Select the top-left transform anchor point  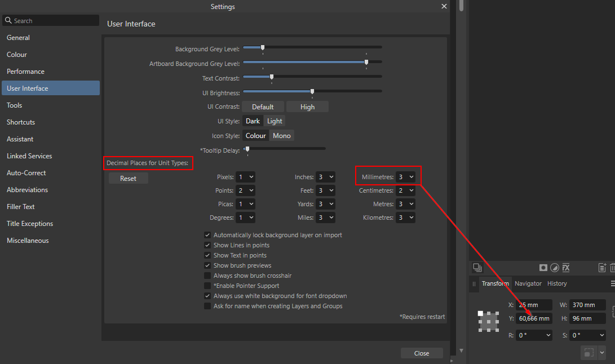click(x=480, y=313)
